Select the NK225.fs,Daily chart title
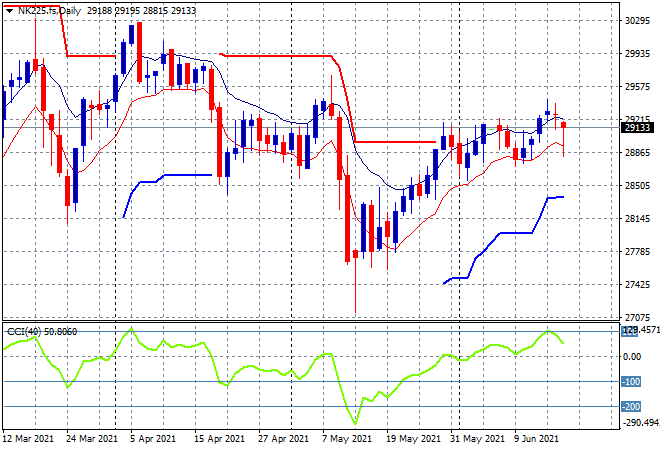660x450 pixels. coord(49,11)
